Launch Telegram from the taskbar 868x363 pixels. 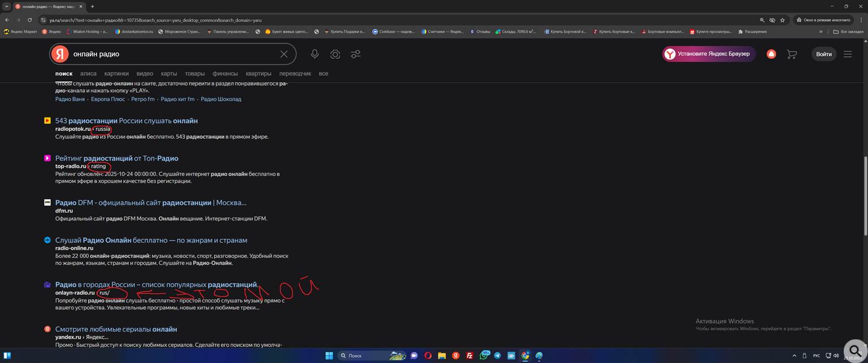click(497, 356)
